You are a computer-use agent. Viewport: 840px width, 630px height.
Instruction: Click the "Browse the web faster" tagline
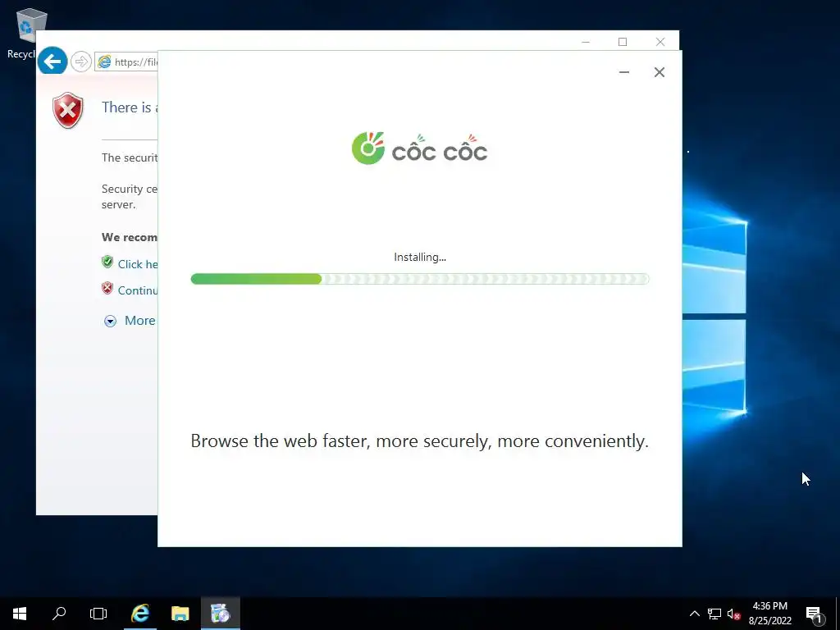(x=419, y=441)
